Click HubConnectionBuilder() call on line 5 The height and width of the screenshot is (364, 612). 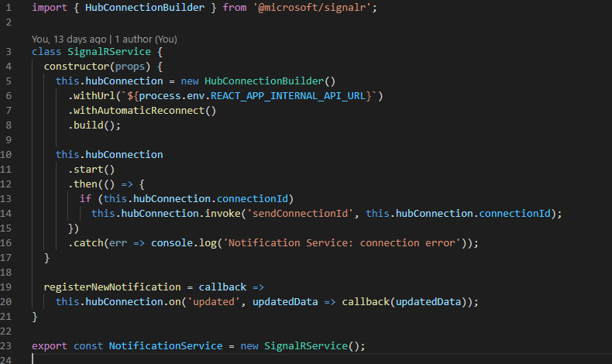pos(270,81)
